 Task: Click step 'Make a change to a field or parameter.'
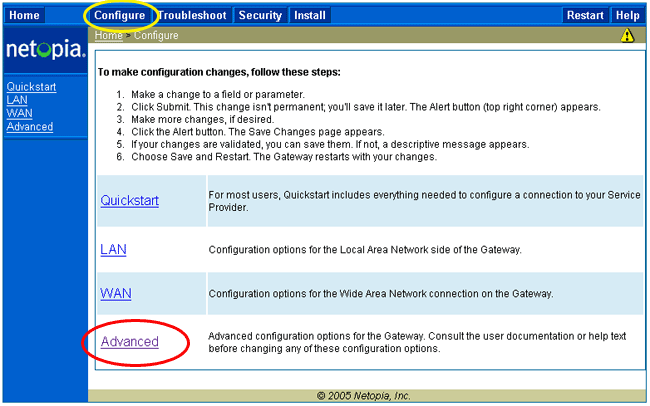[x=218, y=95]
